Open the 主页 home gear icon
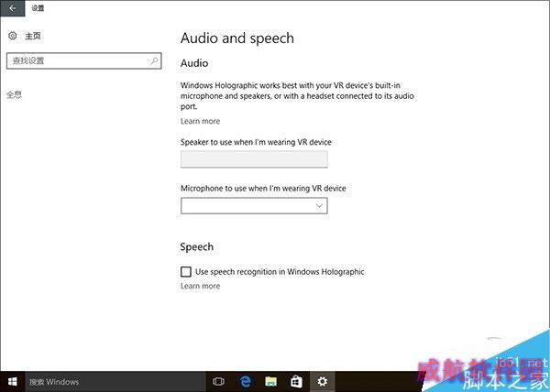The image size is (550, 392). (13, 36)
